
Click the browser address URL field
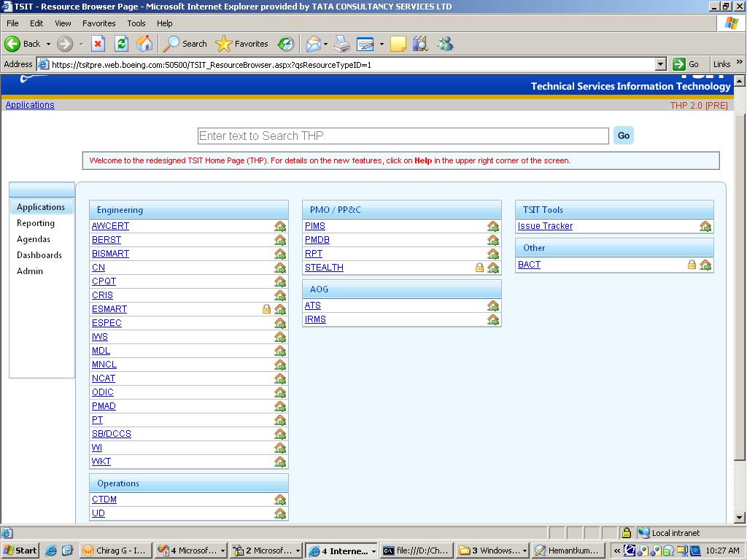pyautogui.click(x=352, y=64)
